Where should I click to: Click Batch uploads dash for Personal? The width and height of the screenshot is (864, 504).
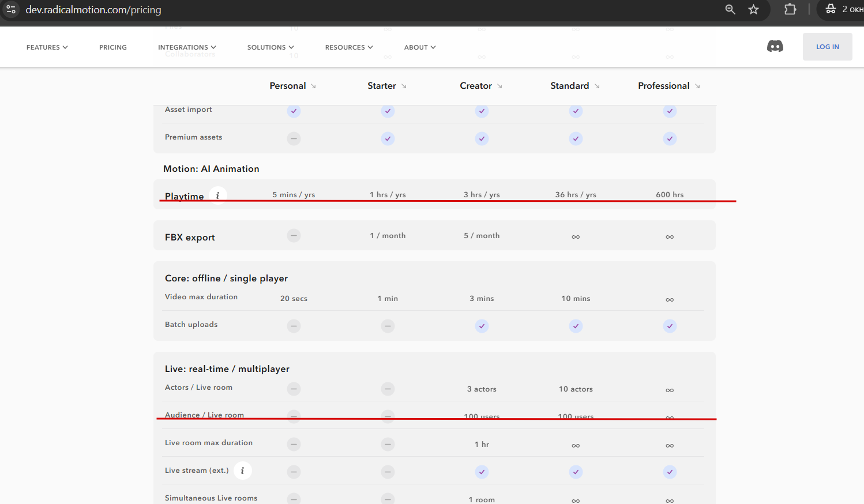pyautogui.click(x=294, y=326)
